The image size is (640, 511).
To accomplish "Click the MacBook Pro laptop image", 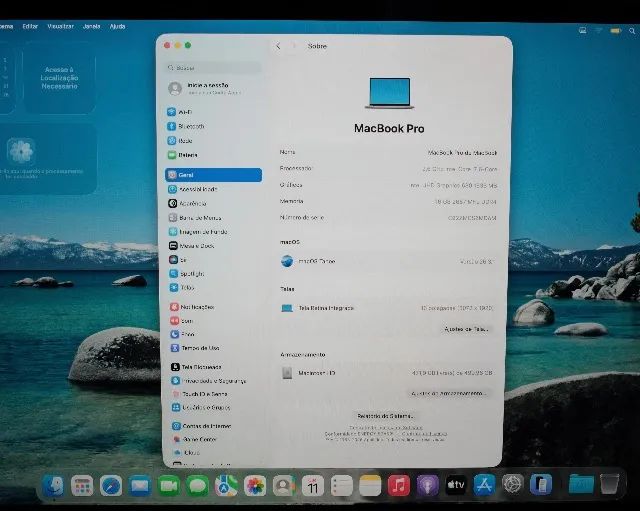I will point(389,93).
